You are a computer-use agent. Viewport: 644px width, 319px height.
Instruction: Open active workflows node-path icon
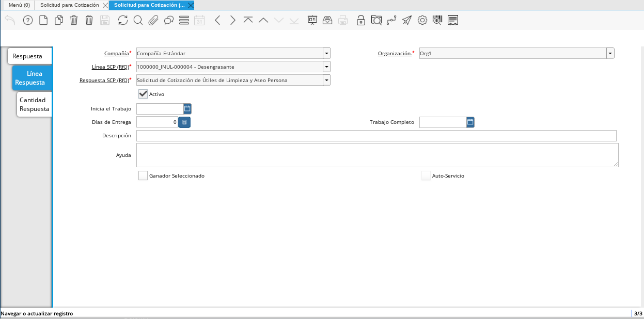[391, 20]
